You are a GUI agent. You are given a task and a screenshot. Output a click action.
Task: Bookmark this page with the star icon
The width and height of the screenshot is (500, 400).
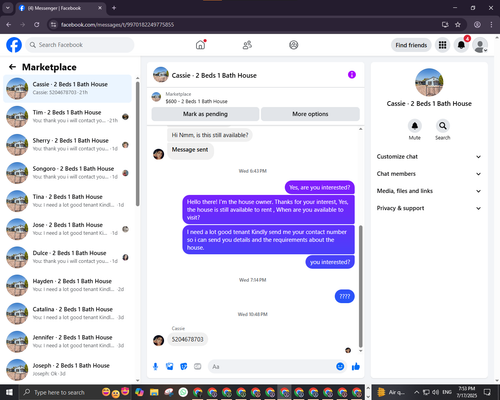click(x=458, y=25)
